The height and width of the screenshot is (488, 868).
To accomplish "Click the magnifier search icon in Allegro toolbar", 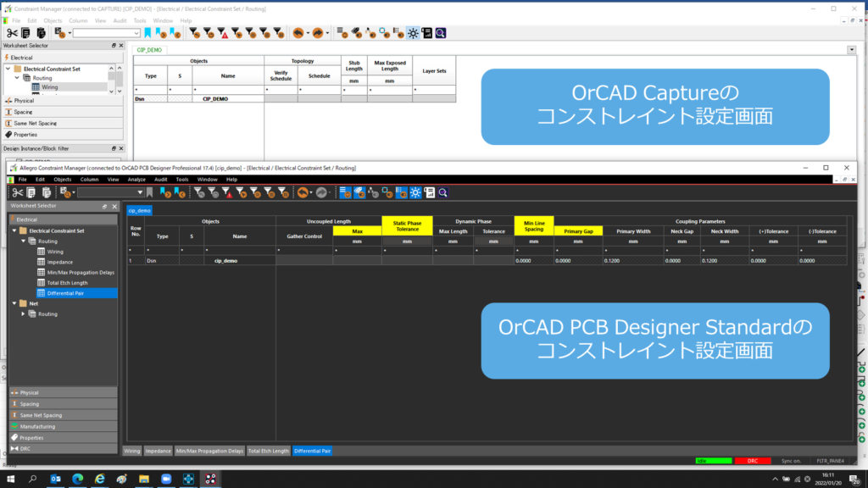I will [442, 192].
